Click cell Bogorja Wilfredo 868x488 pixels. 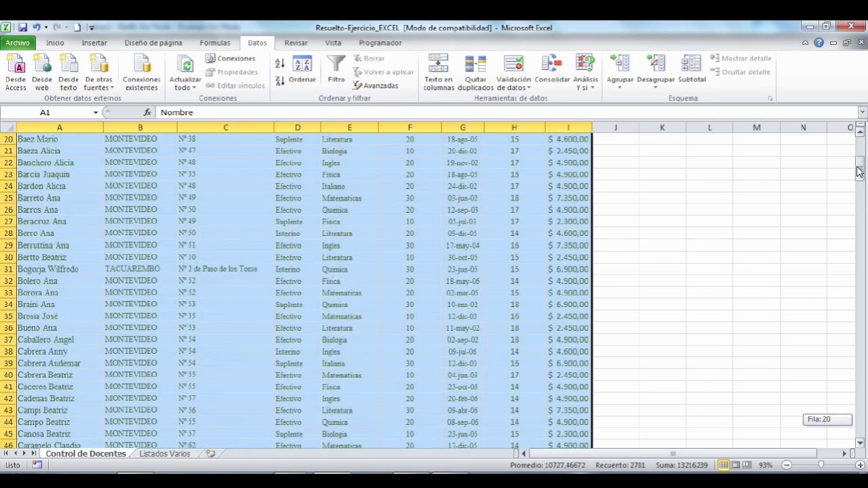pos(60,269)
